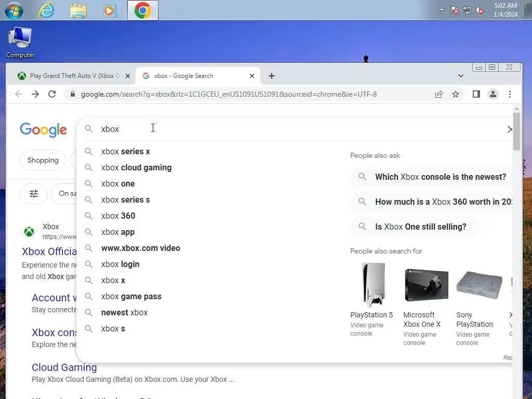Open a new Chrome tab
Image resolution: width=532 pixels, height=399 pixels.
[271, 76]
